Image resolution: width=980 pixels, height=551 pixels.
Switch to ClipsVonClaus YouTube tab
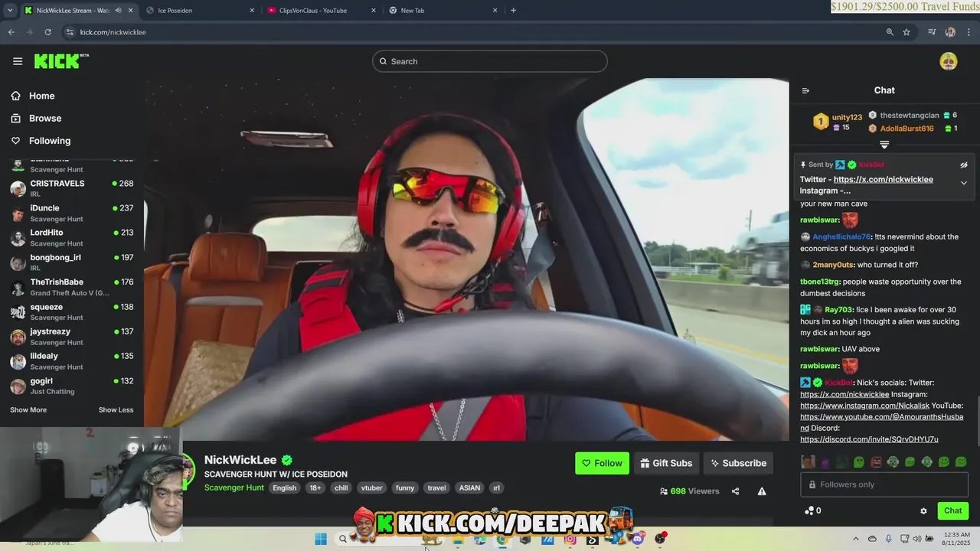pos(322,11)
